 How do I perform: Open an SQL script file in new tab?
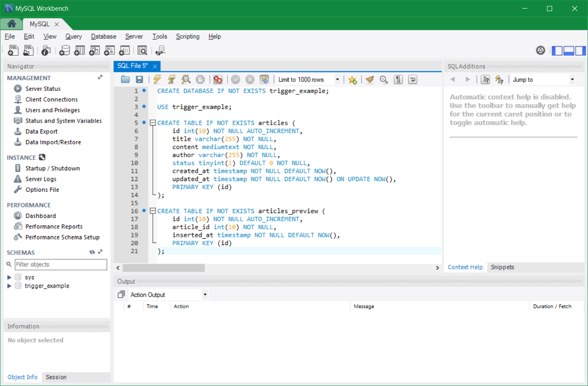[28, 50]
